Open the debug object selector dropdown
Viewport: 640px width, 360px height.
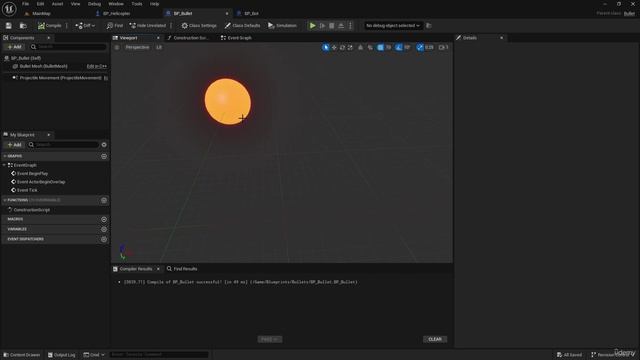[x=393, y=26]
